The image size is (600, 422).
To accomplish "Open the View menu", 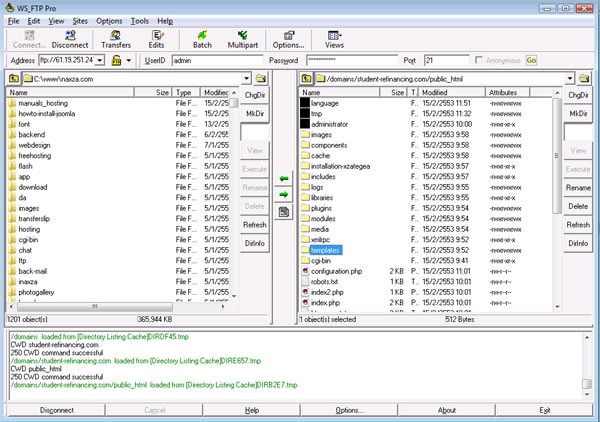I will pos(56,21).
